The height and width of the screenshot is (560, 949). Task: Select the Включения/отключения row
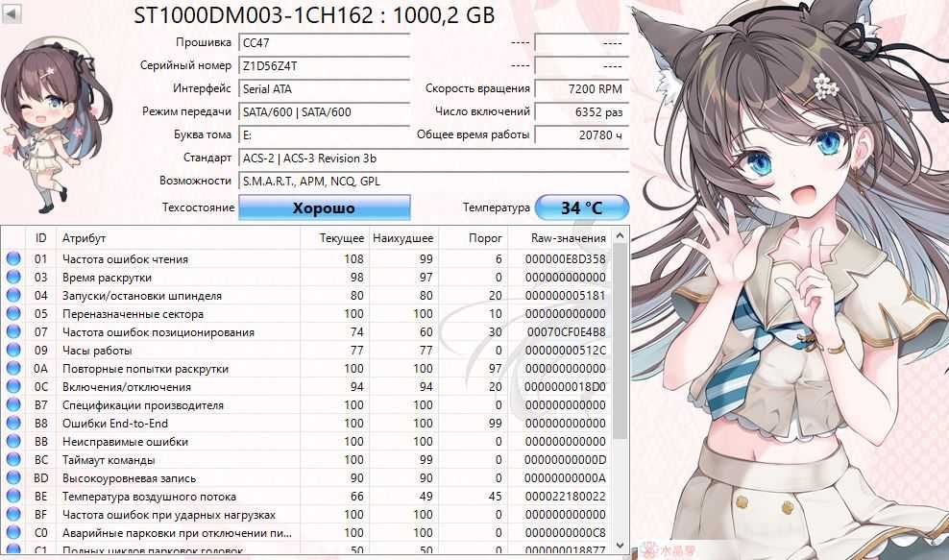point(306,386)
